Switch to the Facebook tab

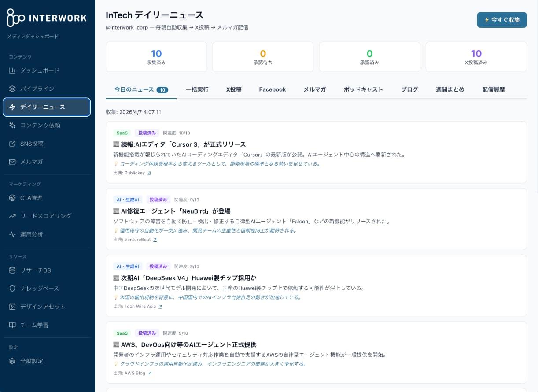(272, 89)
